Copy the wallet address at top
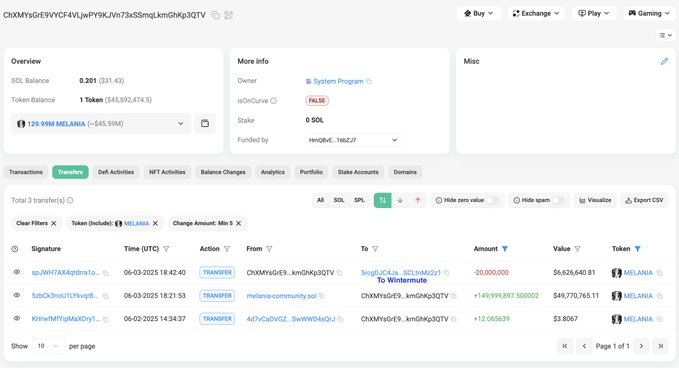 [x=215, y=15]
